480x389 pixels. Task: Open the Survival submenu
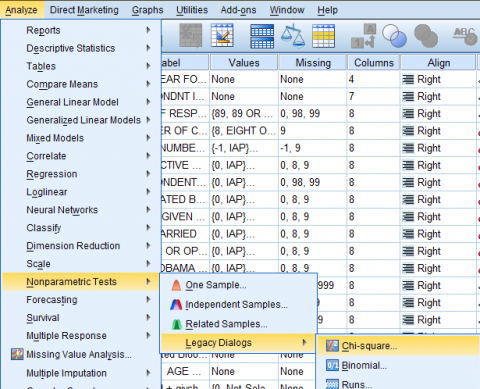point(81,318)
